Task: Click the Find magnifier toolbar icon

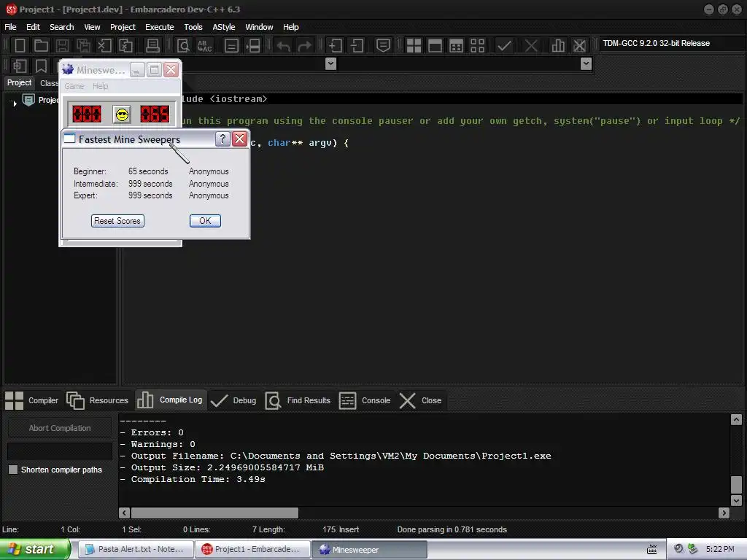Action: [x=183, y=46]
